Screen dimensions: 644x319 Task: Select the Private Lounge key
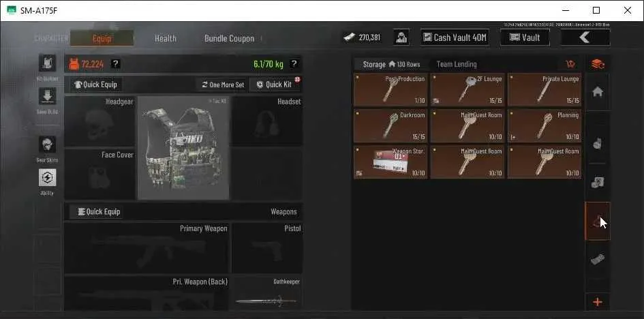545,89
